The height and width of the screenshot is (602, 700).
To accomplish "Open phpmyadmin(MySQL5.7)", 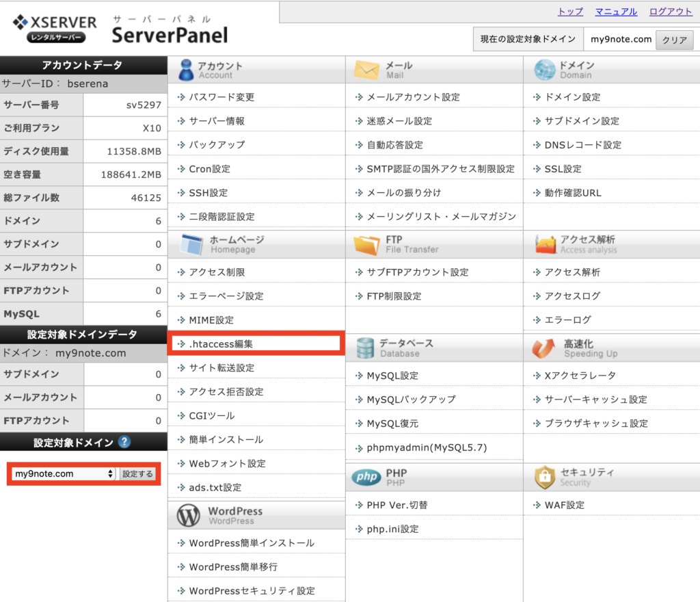I will [427, 447].
